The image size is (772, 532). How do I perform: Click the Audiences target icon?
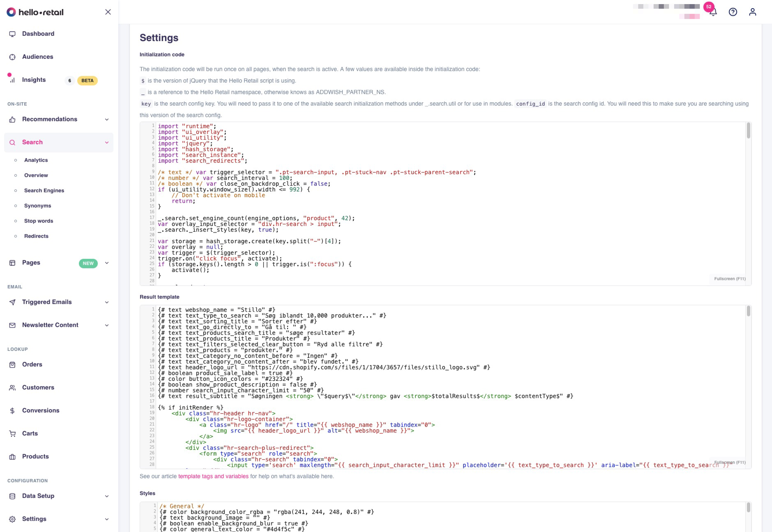[12, 57]
